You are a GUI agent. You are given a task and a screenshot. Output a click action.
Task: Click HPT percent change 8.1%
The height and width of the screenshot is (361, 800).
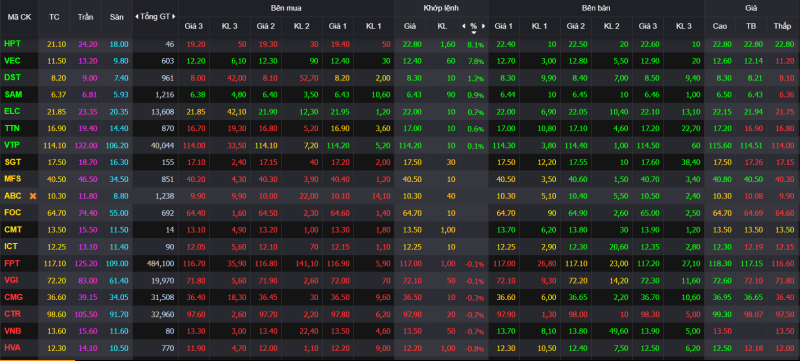tap(476, 45)
